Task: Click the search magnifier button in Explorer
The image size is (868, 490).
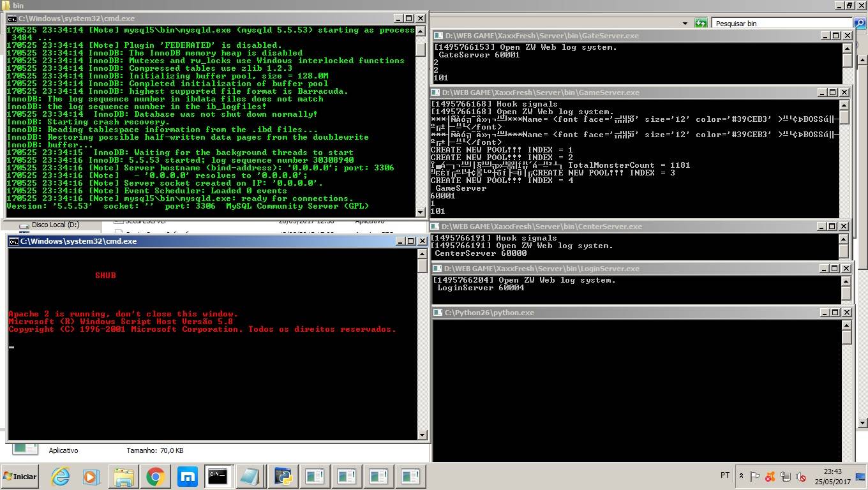Action: coord(860,23)
